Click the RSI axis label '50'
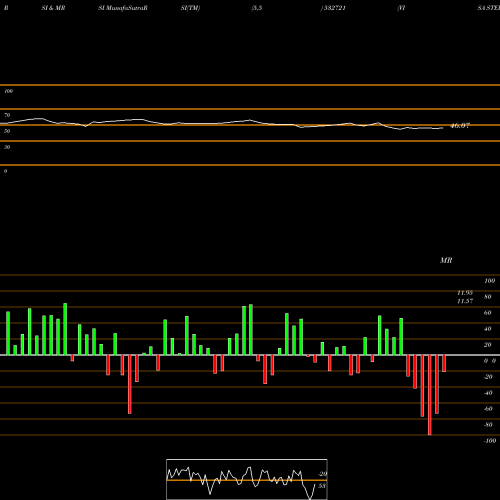The width and height of the screenshot is (500, 500). pyautogui.click(x=7, y=131)
